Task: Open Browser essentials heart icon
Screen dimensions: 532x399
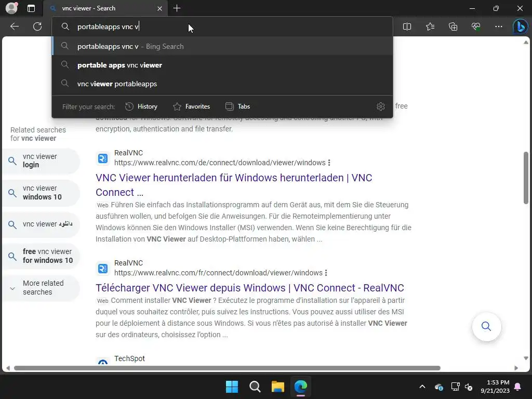Action: tap(476, 26)
